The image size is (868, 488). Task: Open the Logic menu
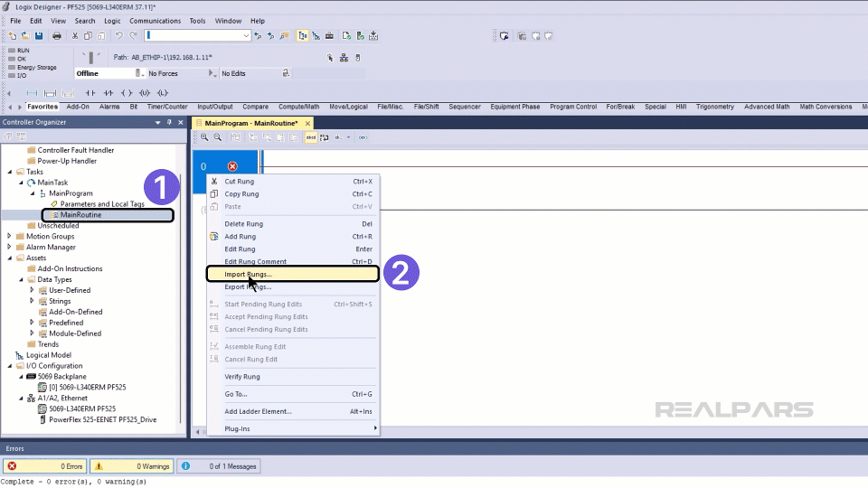click(x=112, y=21)
